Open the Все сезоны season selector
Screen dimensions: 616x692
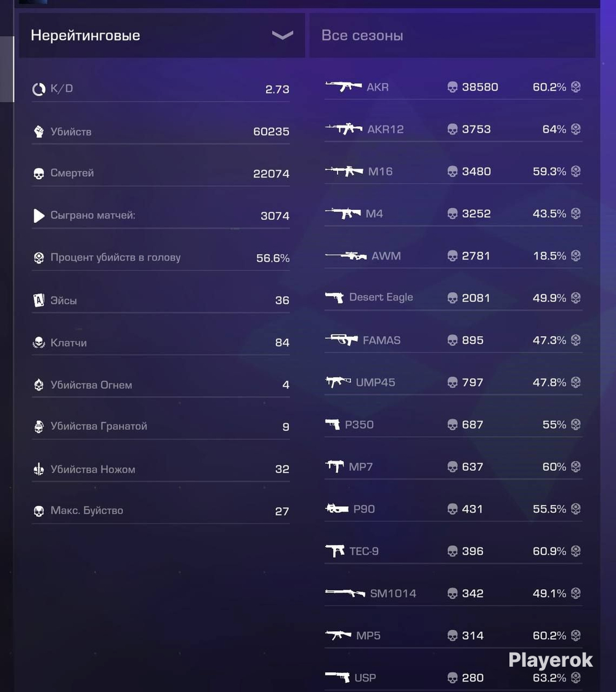tap(452, 35)
